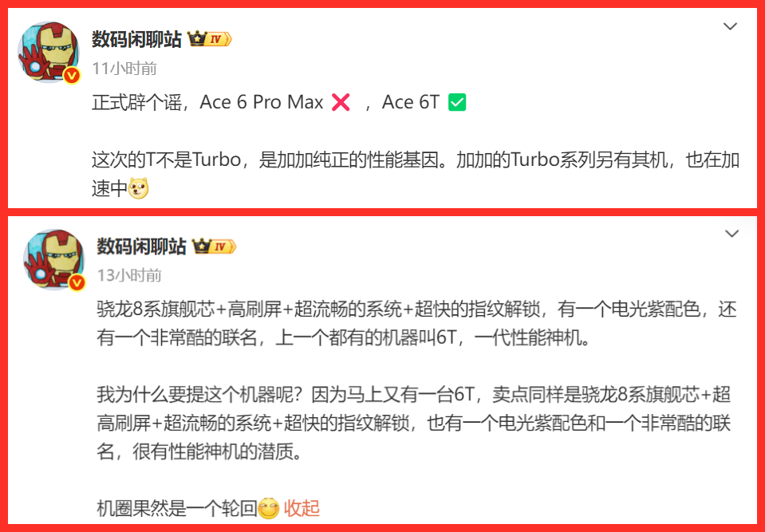Open the options chevron on the 13小时前 post
This screenshot has width=765, height=532.
click(731, 234)
